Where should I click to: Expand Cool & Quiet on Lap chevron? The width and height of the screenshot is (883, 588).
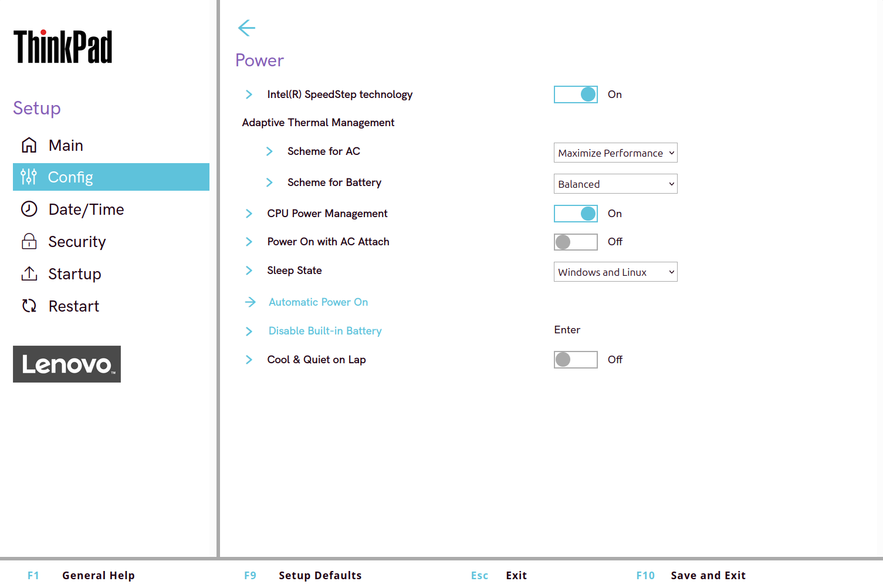pyautogui.click(x=249, y=360)
